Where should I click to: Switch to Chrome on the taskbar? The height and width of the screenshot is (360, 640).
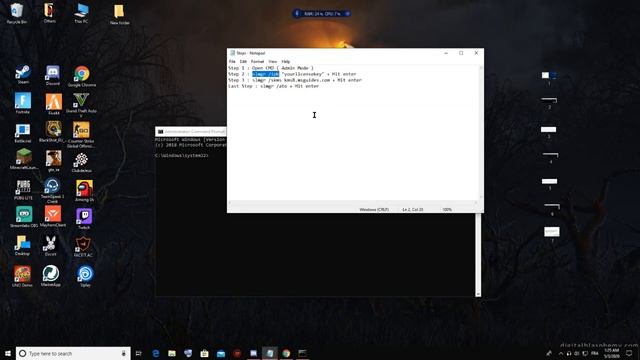click(286, 353)
